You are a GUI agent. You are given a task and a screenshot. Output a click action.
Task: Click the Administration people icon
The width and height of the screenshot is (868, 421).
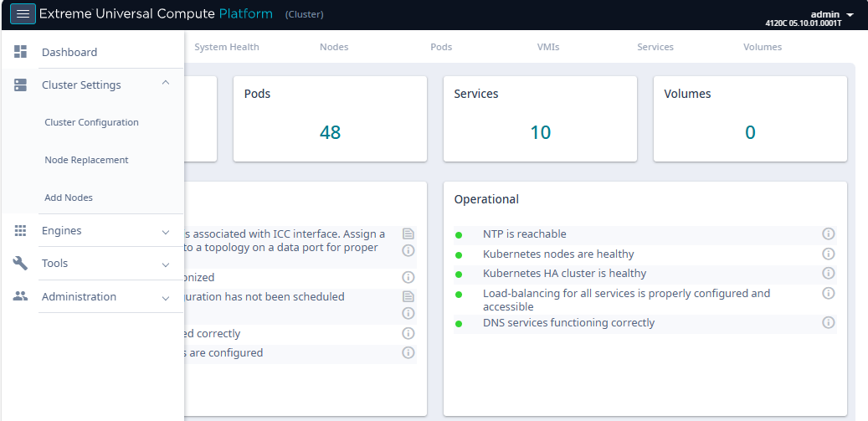coord(21,296)
